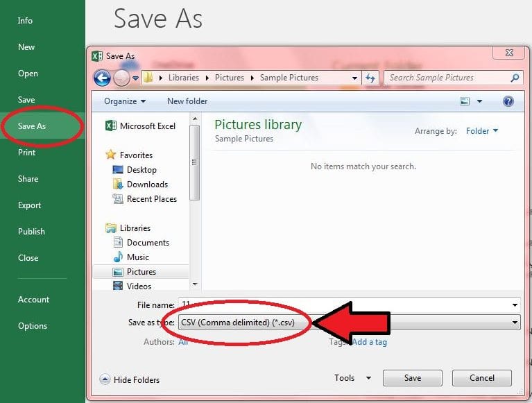Select Recent Places in navigation pane
This screenshot has width=532, height=403.
151,199
